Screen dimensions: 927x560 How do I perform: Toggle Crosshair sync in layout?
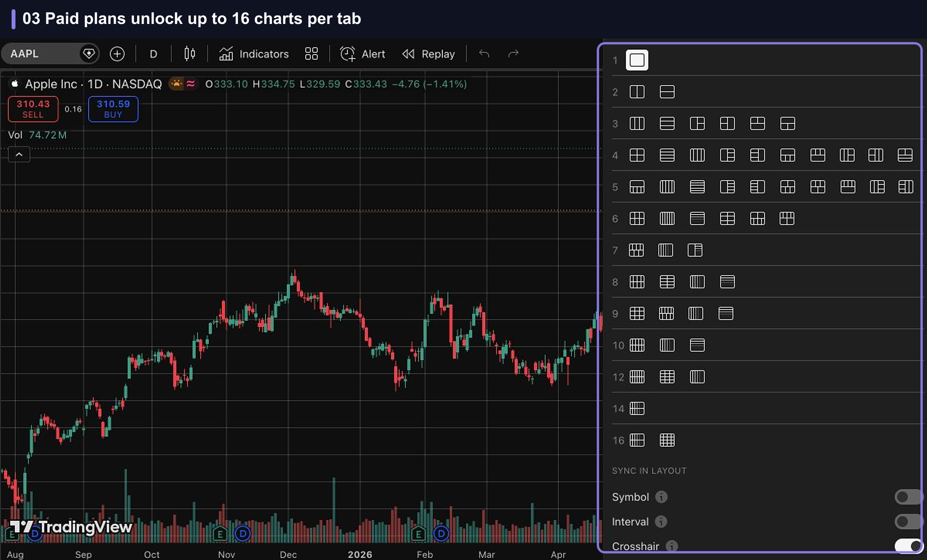click(908, 546)
